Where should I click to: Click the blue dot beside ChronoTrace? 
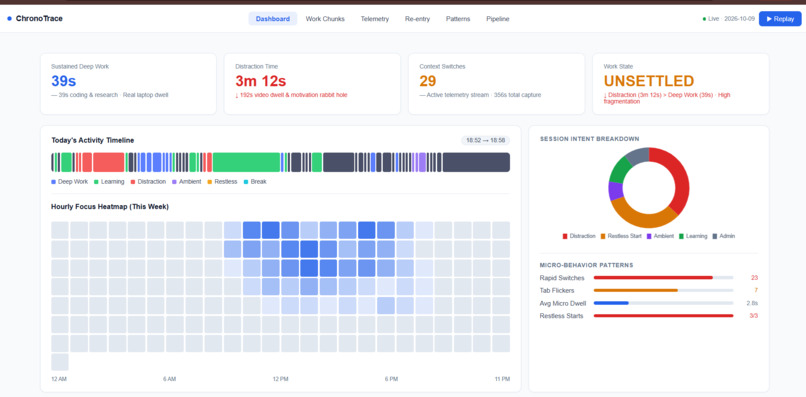pyautogui.click(x=9, y=19)
